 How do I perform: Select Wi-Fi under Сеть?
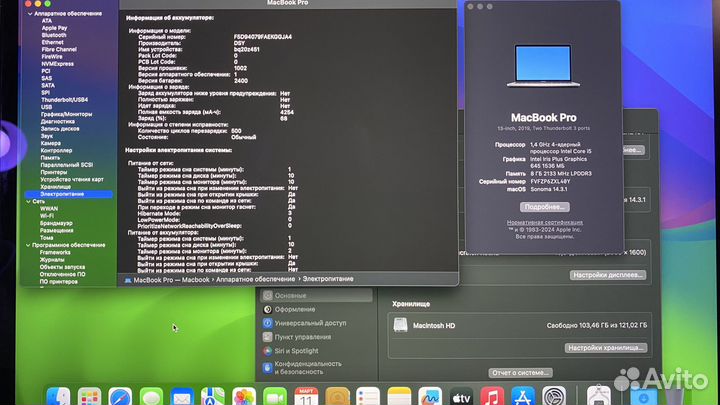click(x=47, y=216)
